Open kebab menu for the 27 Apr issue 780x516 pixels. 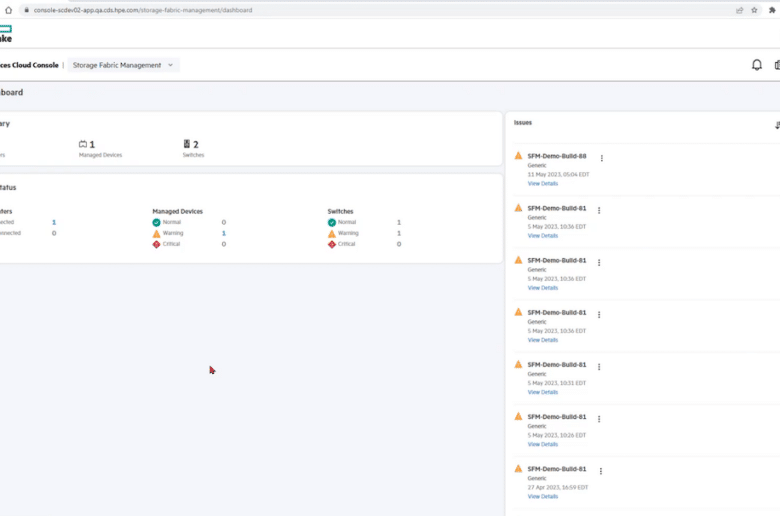tap(600, 471)
